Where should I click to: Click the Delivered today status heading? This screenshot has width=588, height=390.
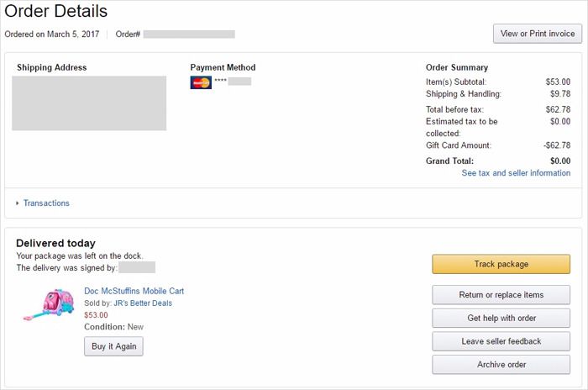pos(56,243)
